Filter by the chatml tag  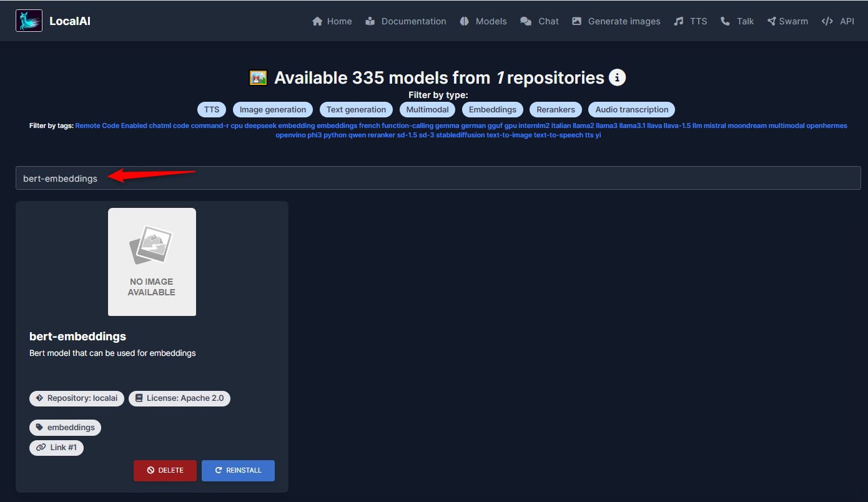click(x=160, y=125)
